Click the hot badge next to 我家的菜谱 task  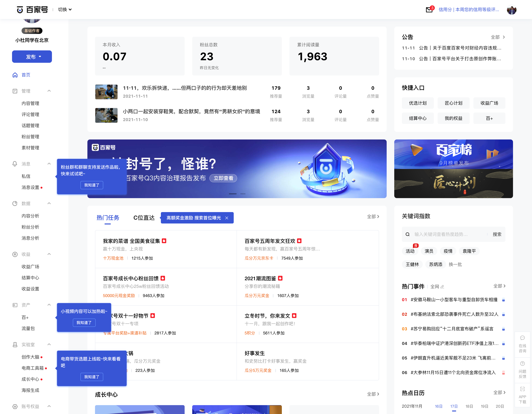tap(164, 241)
